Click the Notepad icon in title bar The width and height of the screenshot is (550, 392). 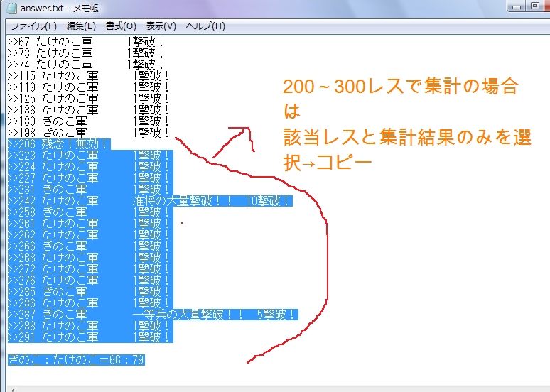pos(11,8)
